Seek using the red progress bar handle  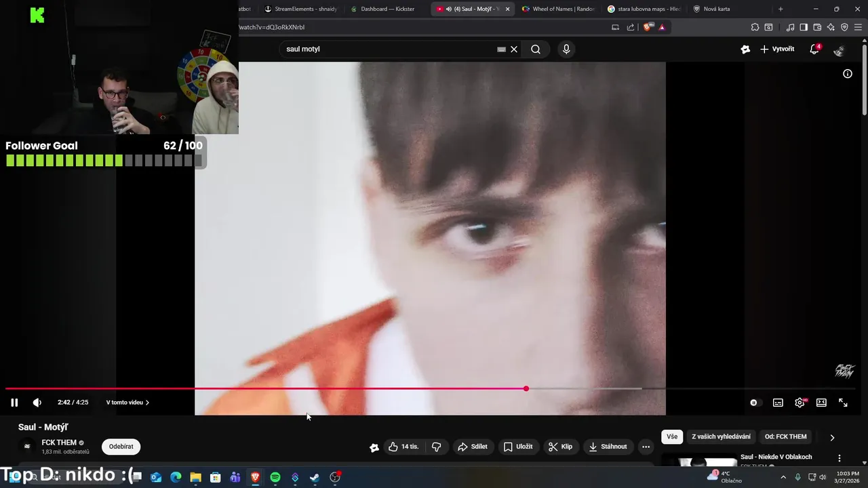click(526, 388)
